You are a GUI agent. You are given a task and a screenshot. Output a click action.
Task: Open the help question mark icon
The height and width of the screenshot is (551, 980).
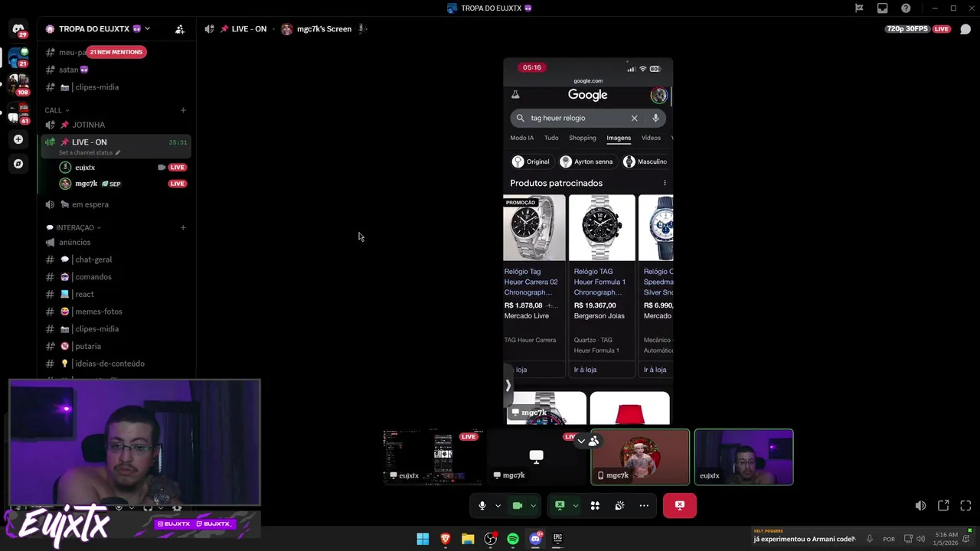pos(906,8)
